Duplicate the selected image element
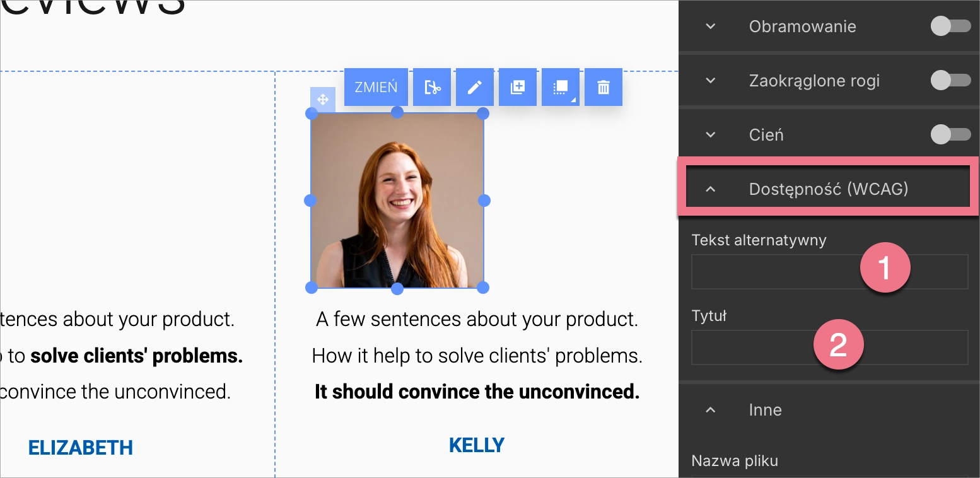980x478 pixels. pyautogui.click(x=518, y=87)
